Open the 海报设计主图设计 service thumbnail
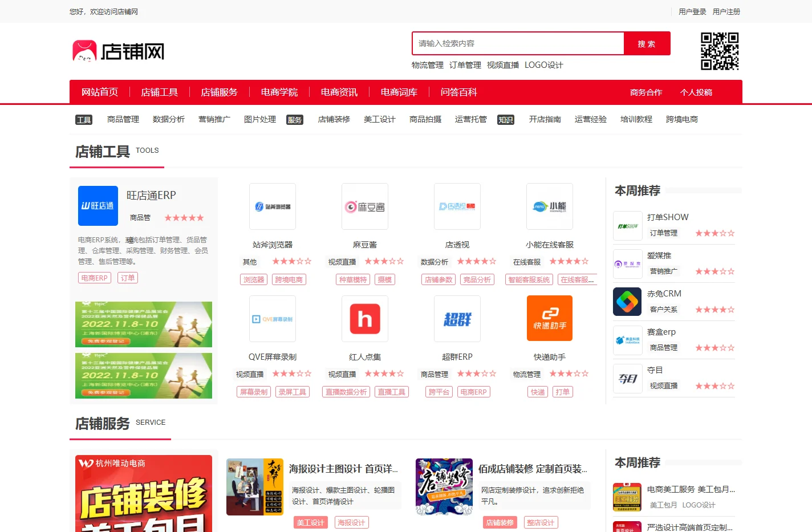The width and height of the screenshot is (812, 532). 255,487
